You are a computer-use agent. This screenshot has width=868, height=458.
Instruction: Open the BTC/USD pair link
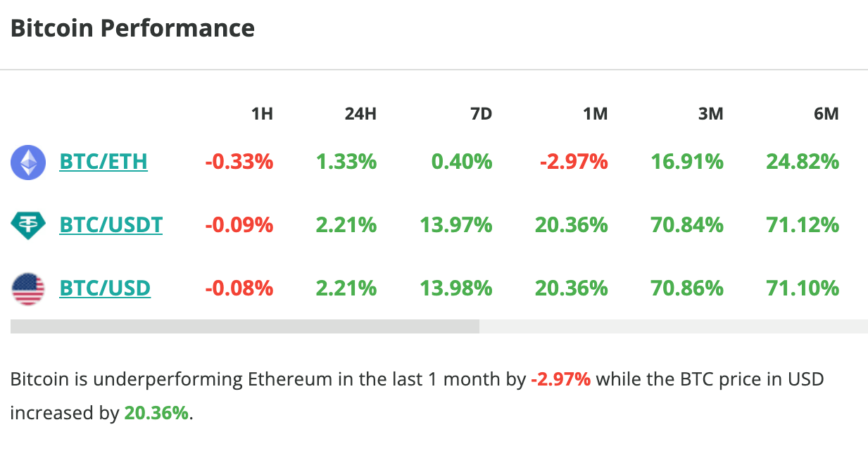click(105, 288)
